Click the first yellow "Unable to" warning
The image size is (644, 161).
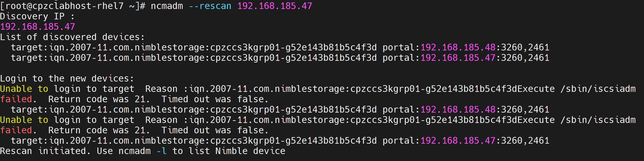click(24, 89)
